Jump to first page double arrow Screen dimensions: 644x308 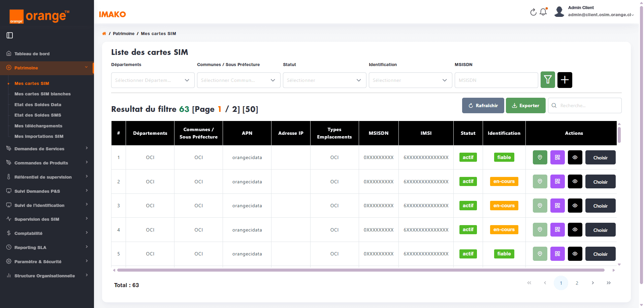[529, 283]
